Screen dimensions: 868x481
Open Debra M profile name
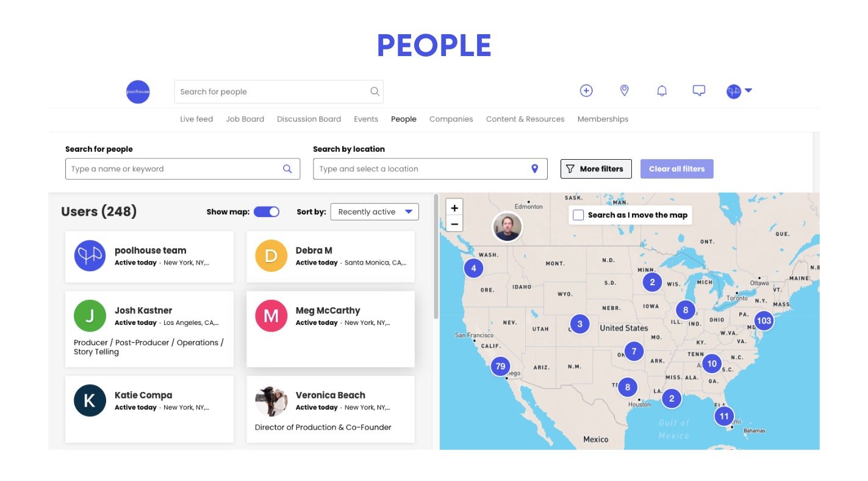(314, 251)
